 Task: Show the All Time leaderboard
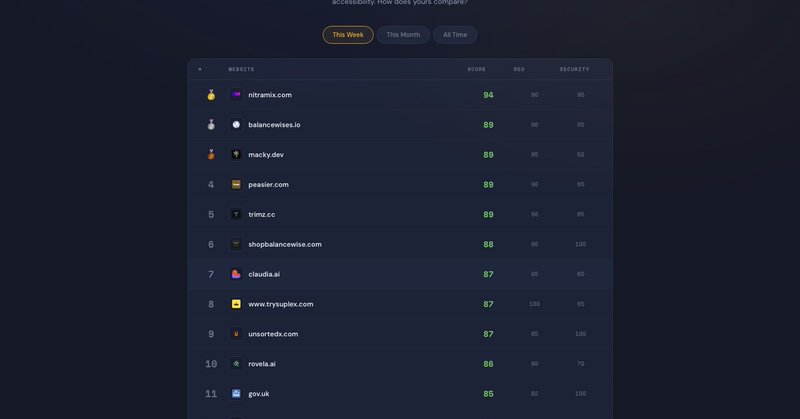pyautogui.click(x=455, y=35)
